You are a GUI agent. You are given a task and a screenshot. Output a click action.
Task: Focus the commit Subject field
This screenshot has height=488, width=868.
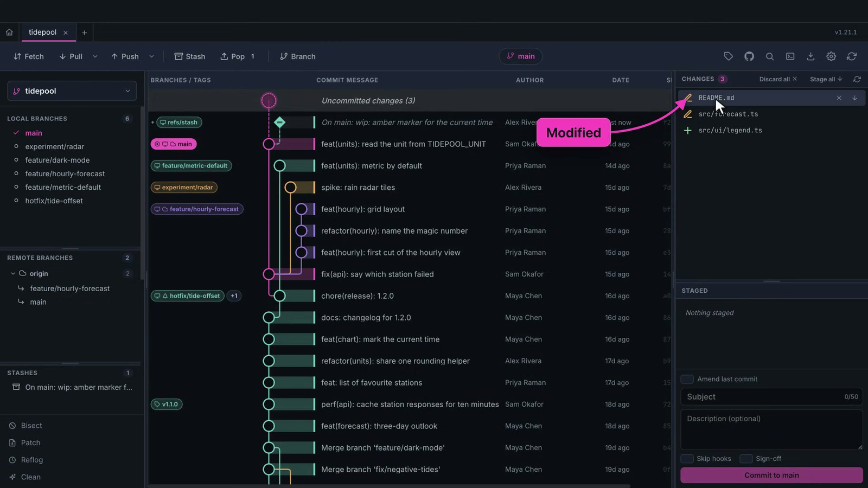771,397
